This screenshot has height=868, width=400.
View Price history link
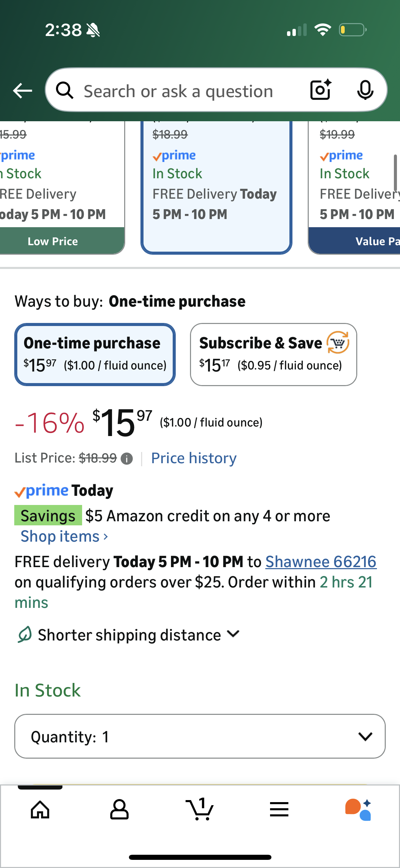[x=194, y=458]
